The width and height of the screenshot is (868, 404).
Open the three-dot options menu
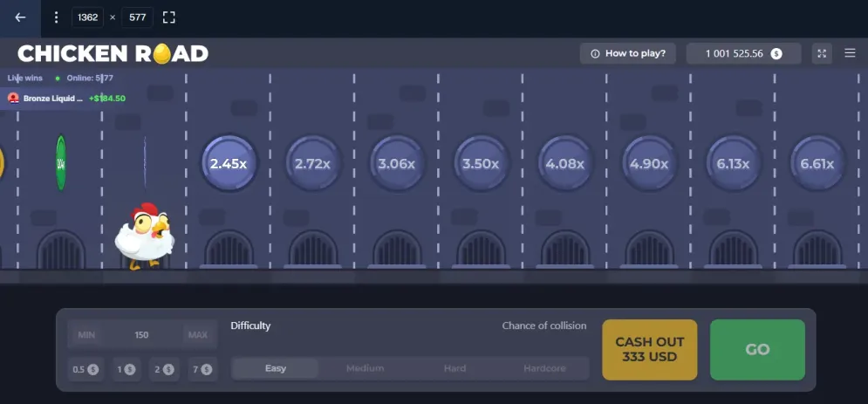[55, 17]
